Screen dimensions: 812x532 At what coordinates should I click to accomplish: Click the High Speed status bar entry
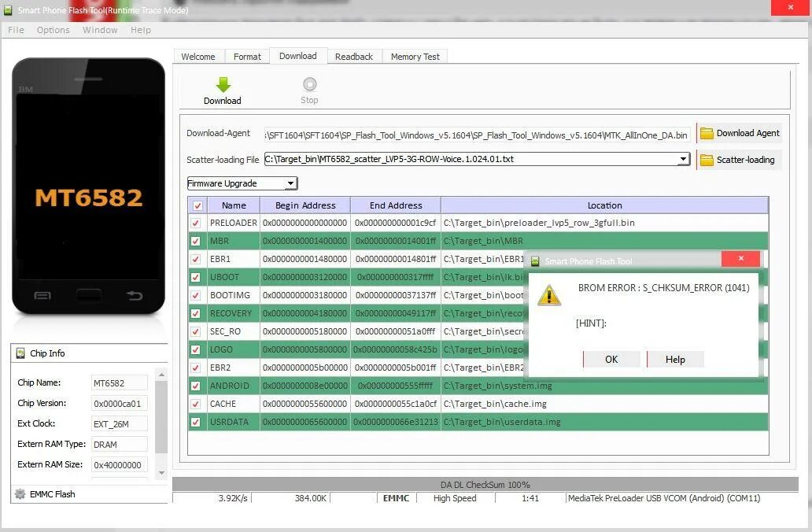(x=455, y=498)
